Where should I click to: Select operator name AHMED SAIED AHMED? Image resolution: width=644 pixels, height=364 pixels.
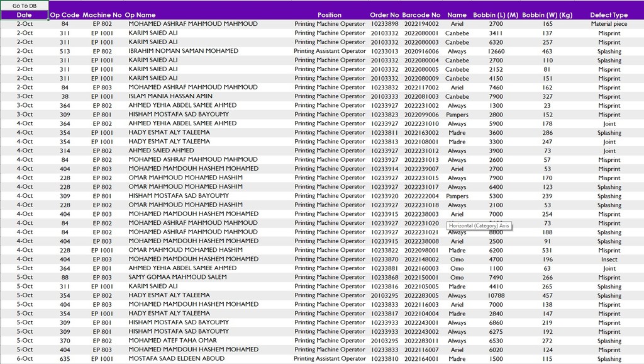tap(161, 151)
